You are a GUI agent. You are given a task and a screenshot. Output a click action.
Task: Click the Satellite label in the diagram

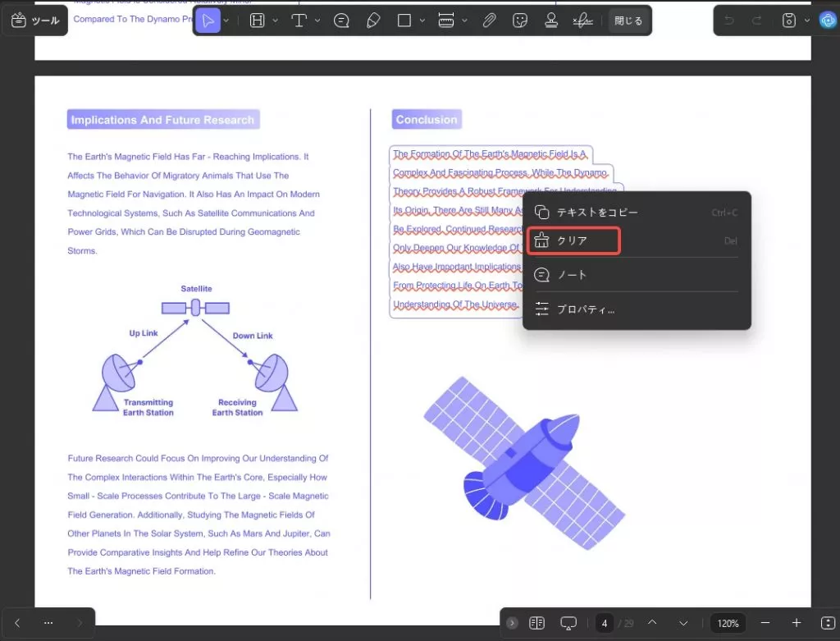196,288
